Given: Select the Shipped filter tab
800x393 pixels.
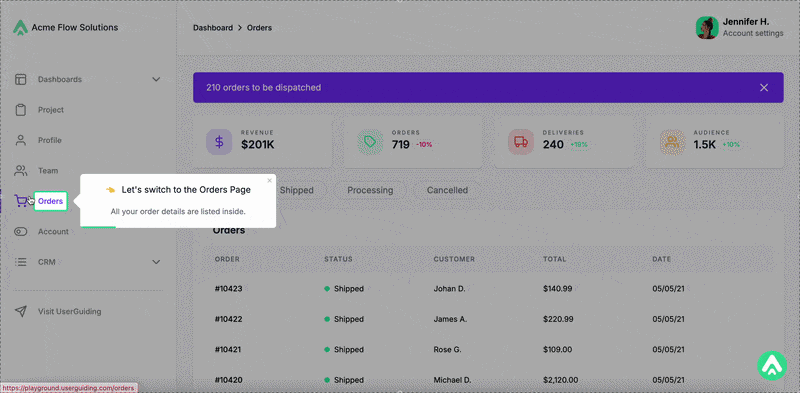Looking at the screenshot, I should pyautogui.click(x=296, y=190).
